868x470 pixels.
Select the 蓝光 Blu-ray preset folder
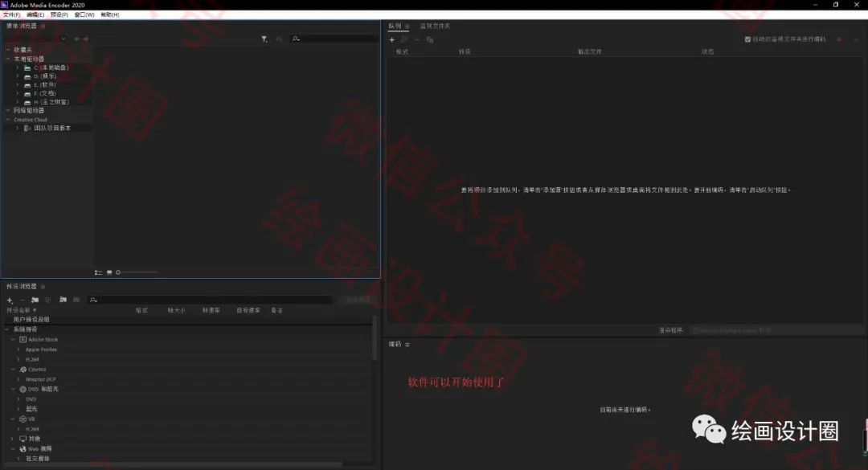coord(31,409)
